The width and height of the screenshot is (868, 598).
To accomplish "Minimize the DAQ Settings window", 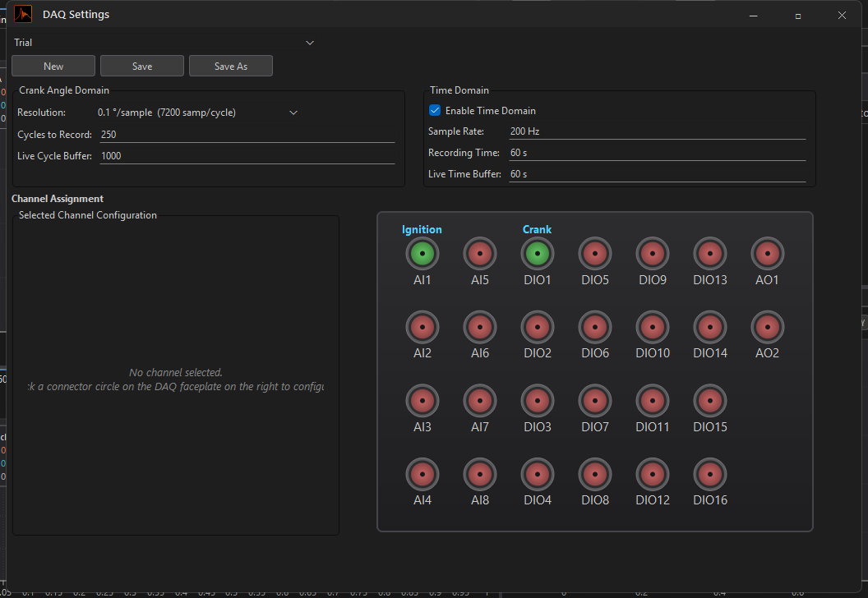I will pos(754,16).
